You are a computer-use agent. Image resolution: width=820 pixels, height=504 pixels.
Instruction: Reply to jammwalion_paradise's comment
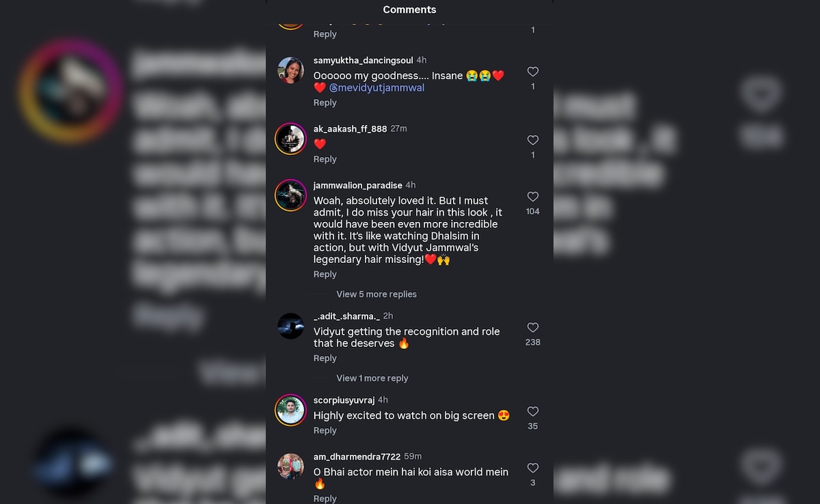click(x=325, y=275)
